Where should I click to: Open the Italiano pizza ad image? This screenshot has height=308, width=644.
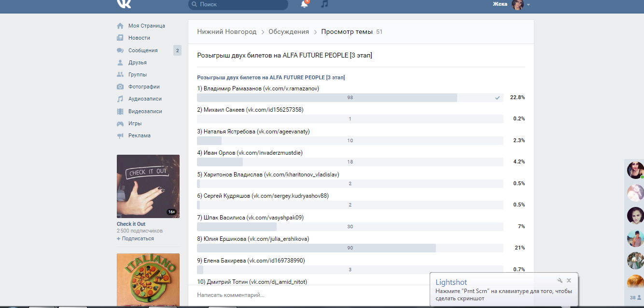coord(148,280)
